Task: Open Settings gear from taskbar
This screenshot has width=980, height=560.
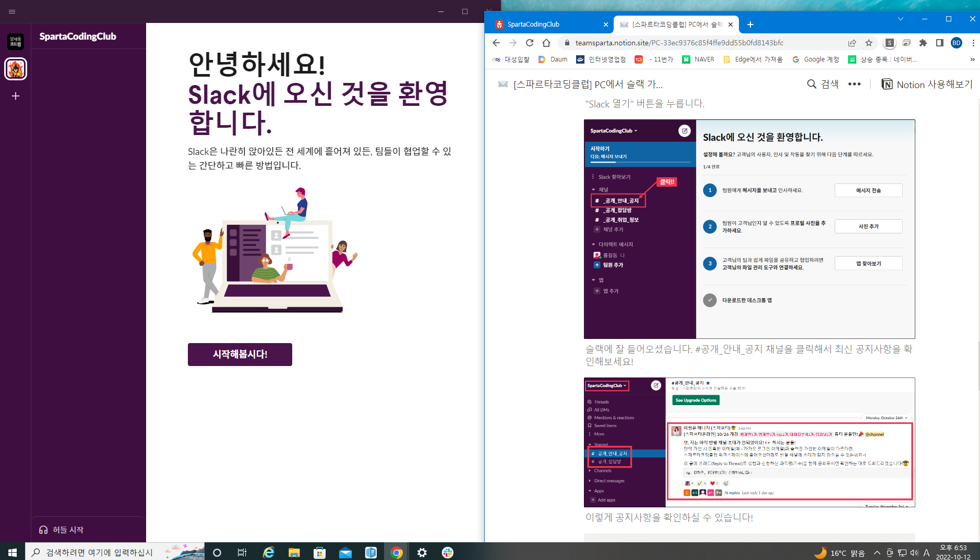Action: coord(422,552)
